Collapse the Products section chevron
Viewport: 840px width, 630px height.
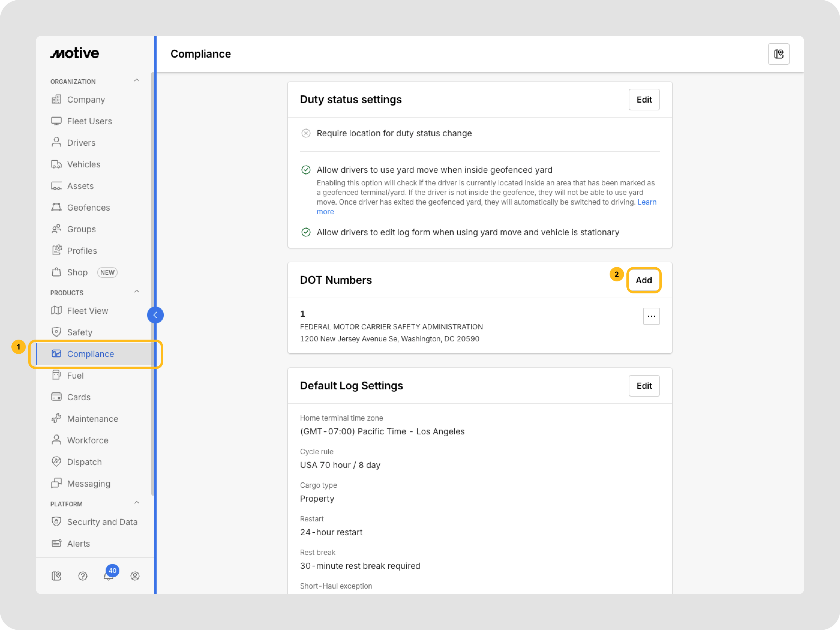(137, 292)
